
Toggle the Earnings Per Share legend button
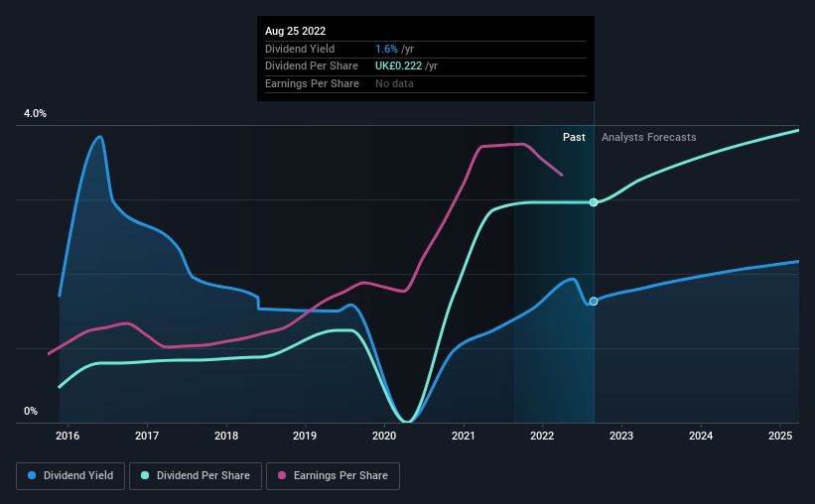(x=333, y=476)
